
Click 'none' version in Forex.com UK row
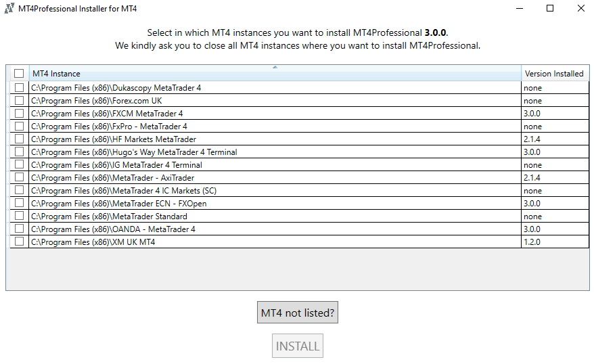[532, 101]
